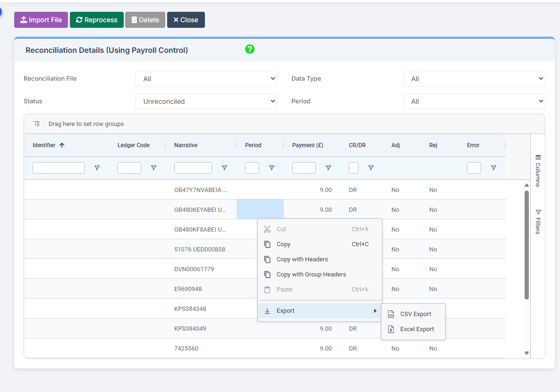Open the Narrative column filter icon

224,168
